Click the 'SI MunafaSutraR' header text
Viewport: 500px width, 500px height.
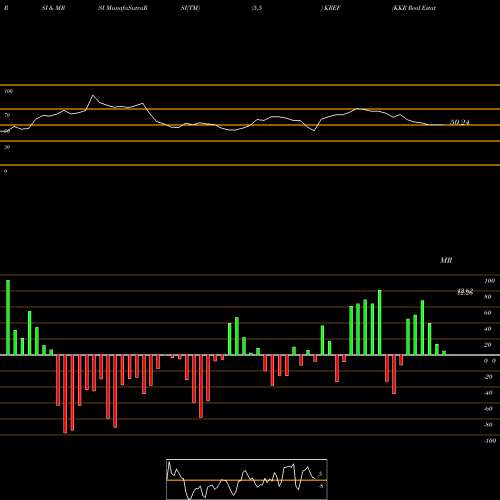[x=123, y=8]
